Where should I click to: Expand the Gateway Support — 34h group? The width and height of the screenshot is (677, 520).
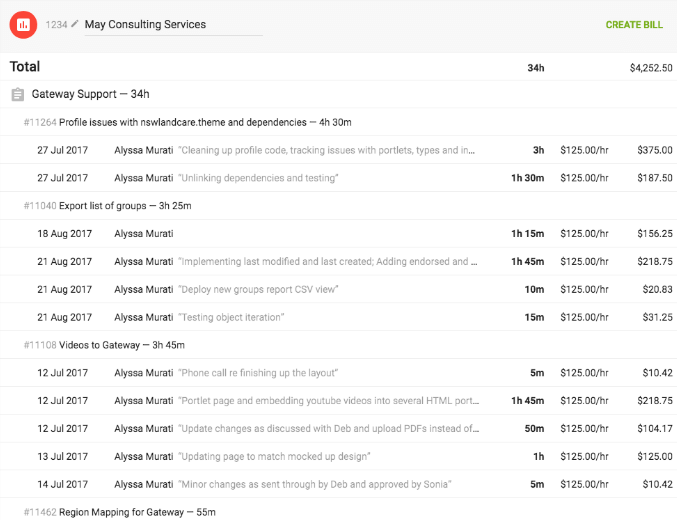90,94
